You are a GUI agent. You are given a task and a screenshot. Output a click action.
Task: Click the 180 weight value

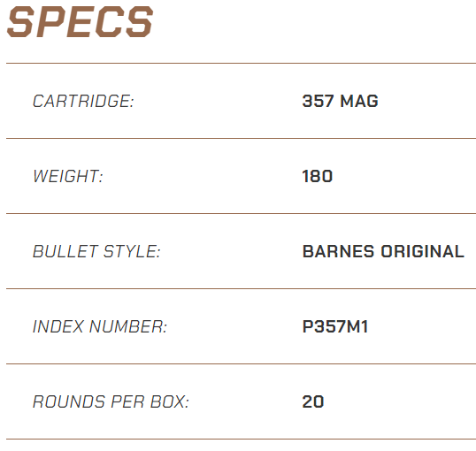(318, 176)
